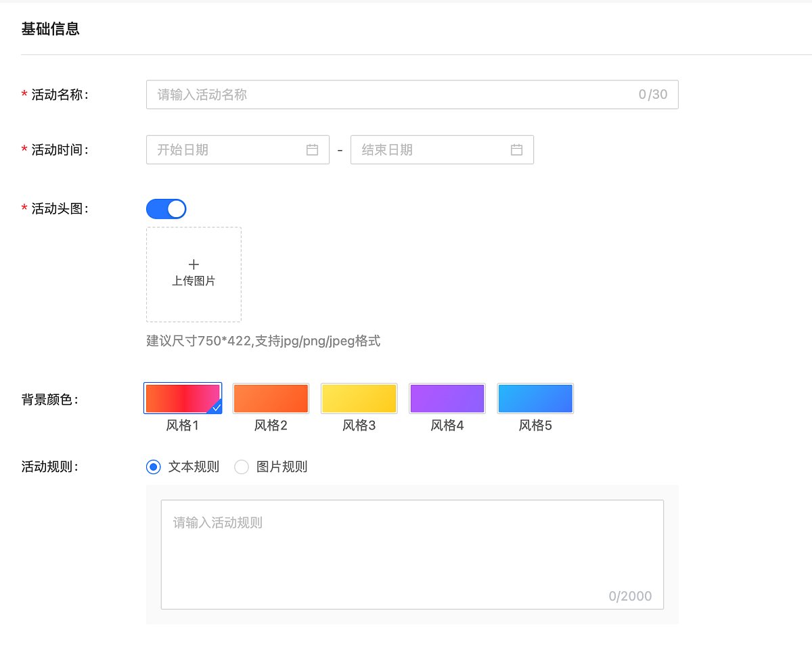The width and height of the screenshot is (812, 652).
Task: Choose the 风格1 red gradient swatch
Action: coord(183,398)
